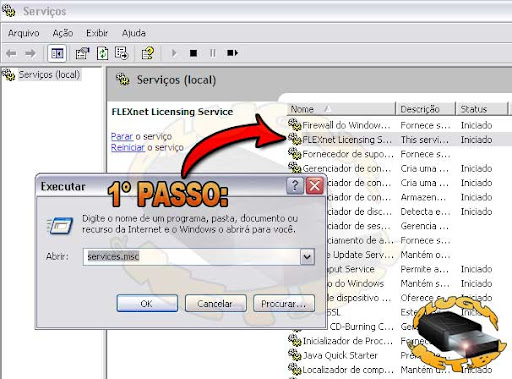This screenshot has width=512, height=379.
Task: Click the Back arrow in the toolbar
Action: 11,53
